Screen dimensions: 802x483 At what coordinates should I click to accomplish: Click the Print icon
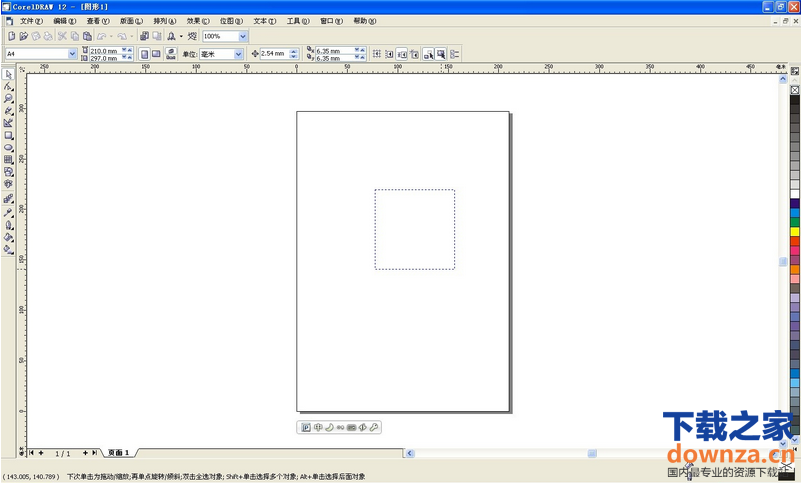point(48,36)
